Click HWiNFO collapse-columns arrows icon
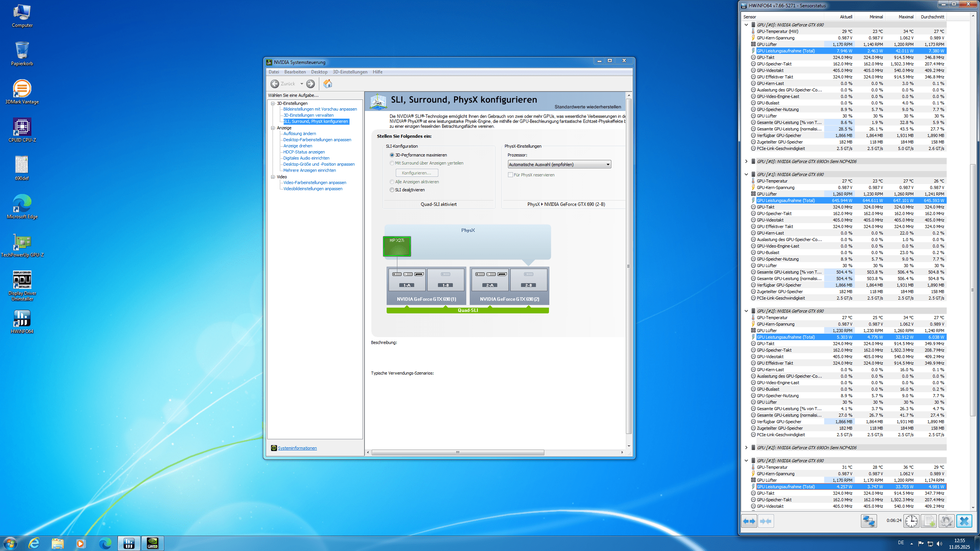Image resolution: width=980 pixels, height=551 pixels. 766,521
